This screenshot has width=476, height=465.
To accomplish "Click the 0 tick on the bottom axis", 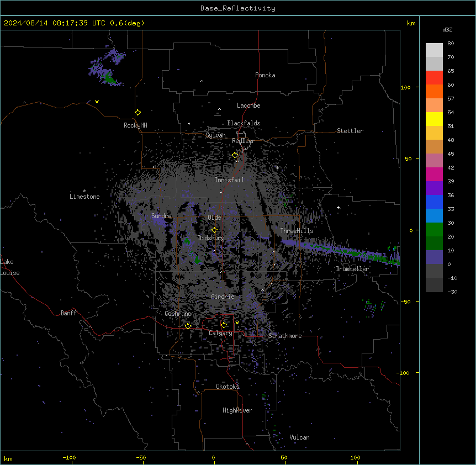I will click(x=213, y=457).
